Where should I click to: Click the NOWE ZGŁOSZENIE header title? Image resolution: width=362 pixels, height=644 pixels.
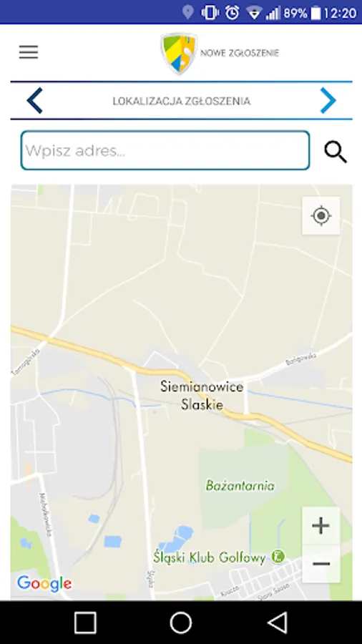point(240,53)
